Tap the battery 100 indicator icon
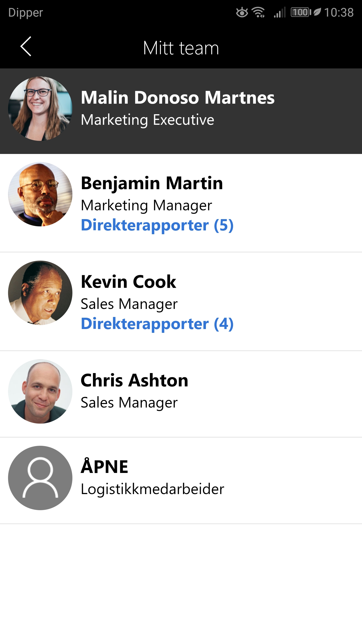Viewport: 362px width, 644px height. click(301, 12)
